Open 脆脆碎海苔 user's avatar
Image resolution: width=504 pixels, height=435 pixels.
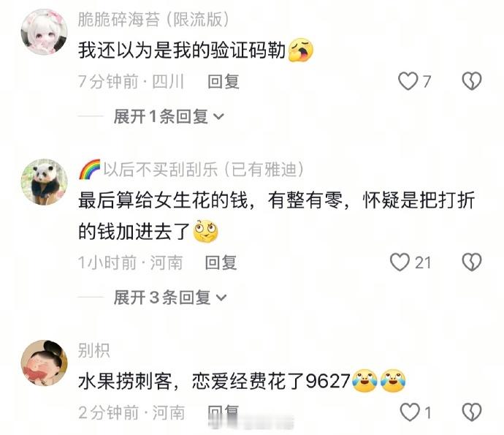pyautogui.click(x=44, y=32)
